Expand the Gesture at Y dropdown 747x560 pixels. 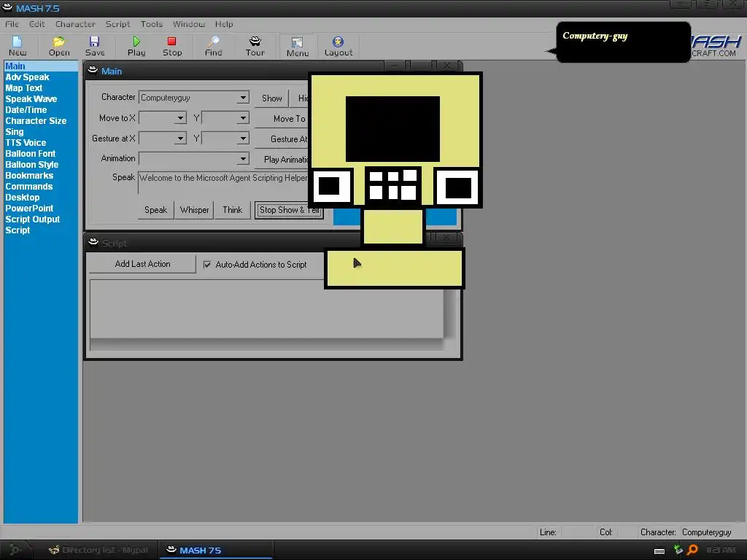point(243,139)
